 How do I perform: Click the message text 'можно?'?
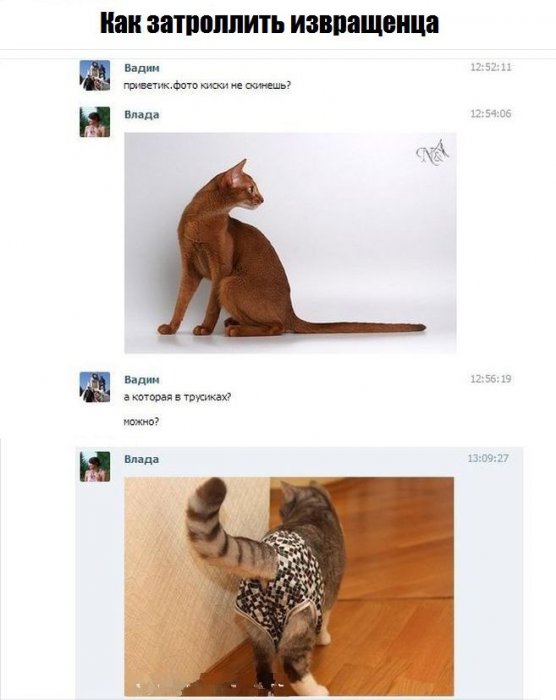tap(141, 421)
